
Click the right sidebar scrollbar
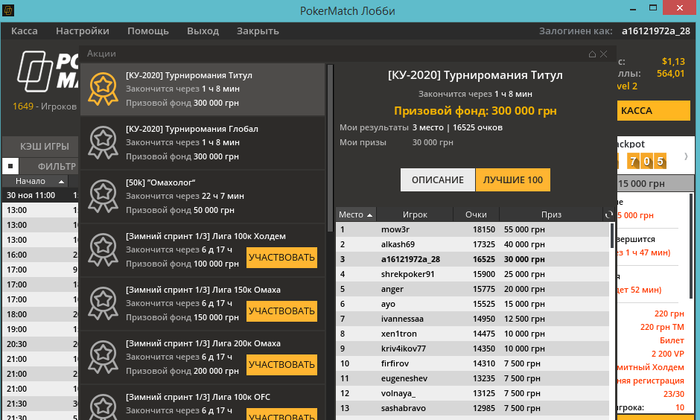tap(692, 246)
